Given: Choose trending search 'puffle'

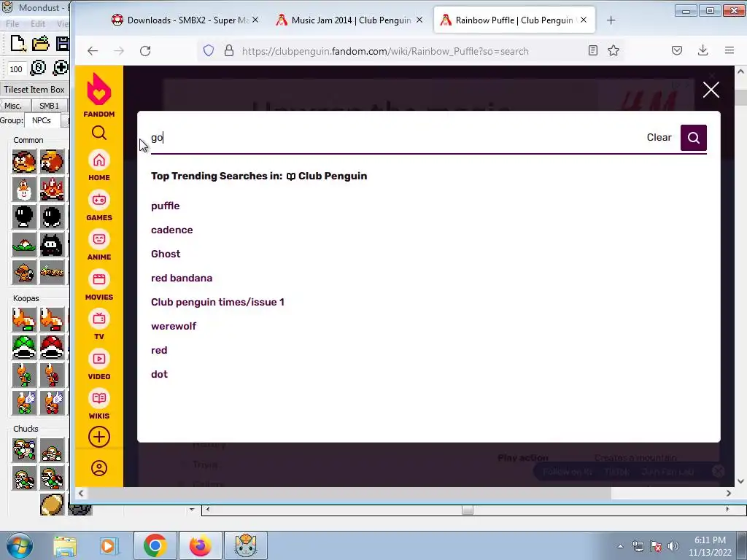Looking at the screenshot, I should (166, 206).
